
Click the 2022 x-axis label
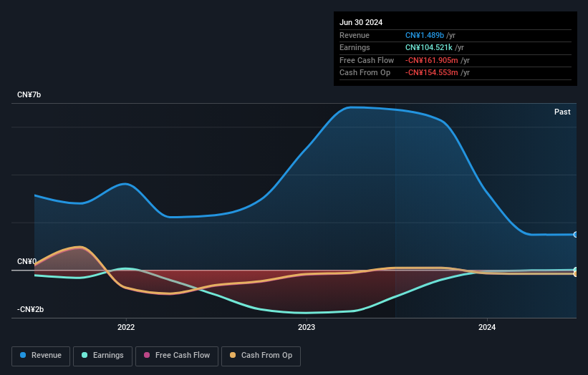pyautogui.click(x=126, y=328)
